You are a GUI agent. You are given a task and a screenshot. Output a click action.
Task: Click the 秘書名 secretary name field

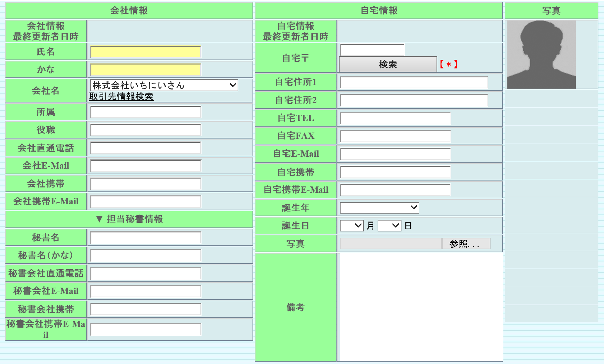(x=146, y=237)
